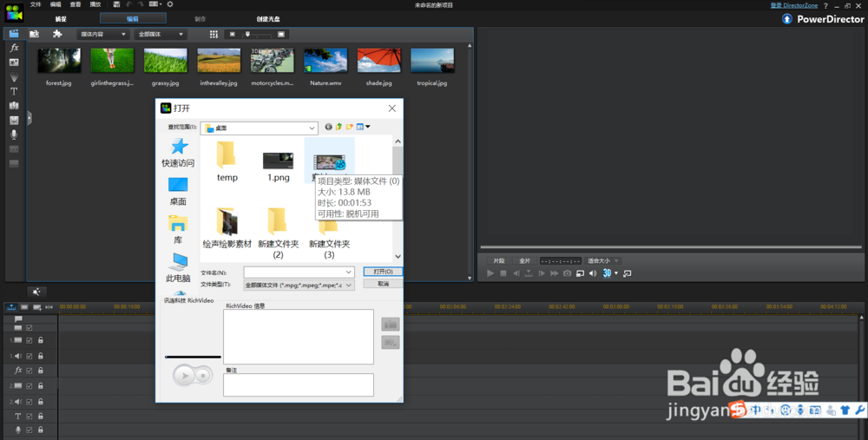Viewport: 868px width, 440px height.
Task: Open the Transition room icon
Action: (14, 106)
